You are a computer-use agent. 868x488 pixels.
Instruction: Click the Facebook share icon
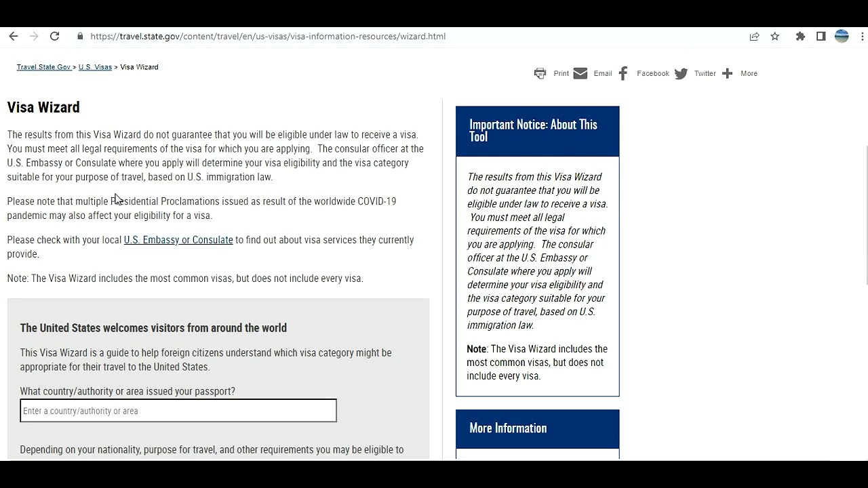[623, 73]
